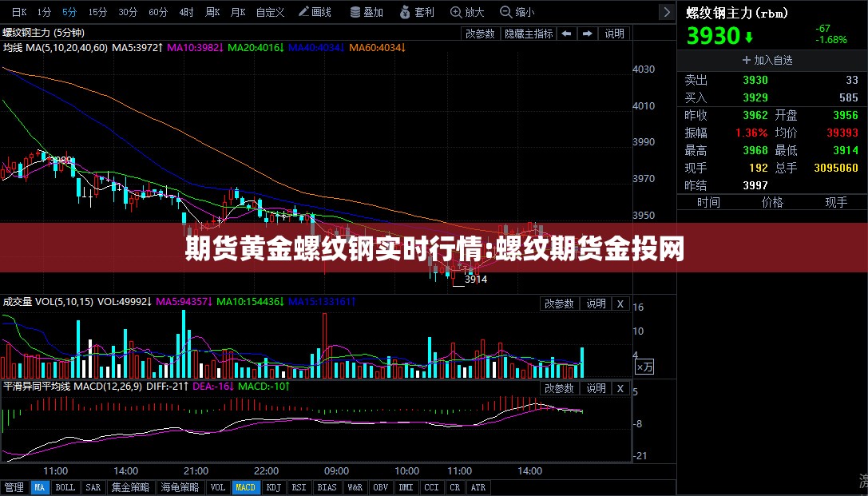Select the BIAS indicator tab
The height and width of the screenshot is (496, 868).
(x=327, y=487)
